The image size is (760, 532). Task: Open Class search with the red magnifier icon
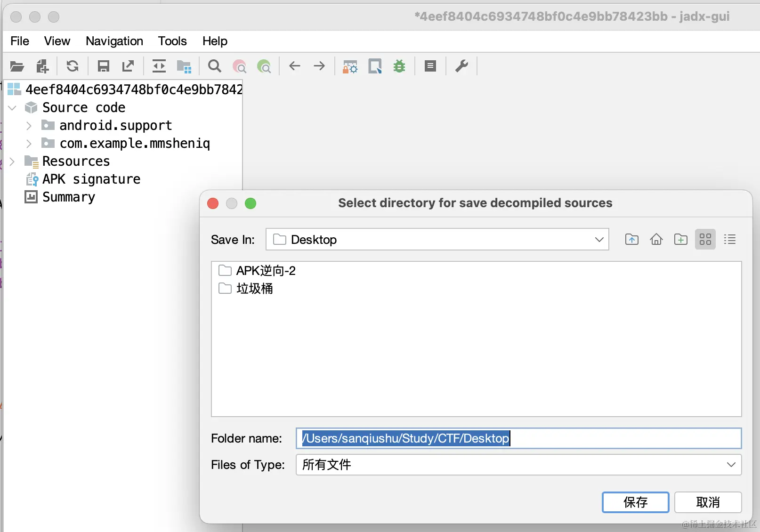(240, 66)
